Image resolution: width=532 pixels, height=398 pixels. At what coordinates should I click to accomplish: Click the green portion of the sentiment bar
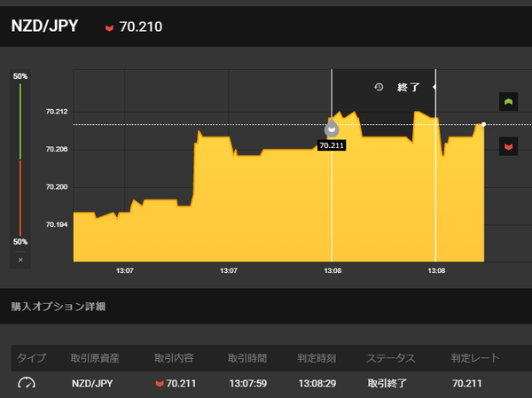click(x=20, y=121)
